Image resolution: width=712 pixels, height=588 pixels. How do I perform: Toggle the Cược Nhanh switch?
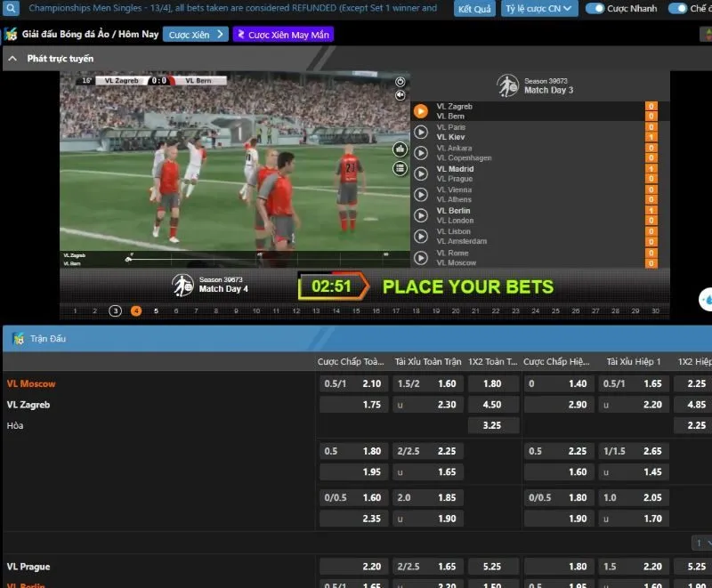(595, 9)
